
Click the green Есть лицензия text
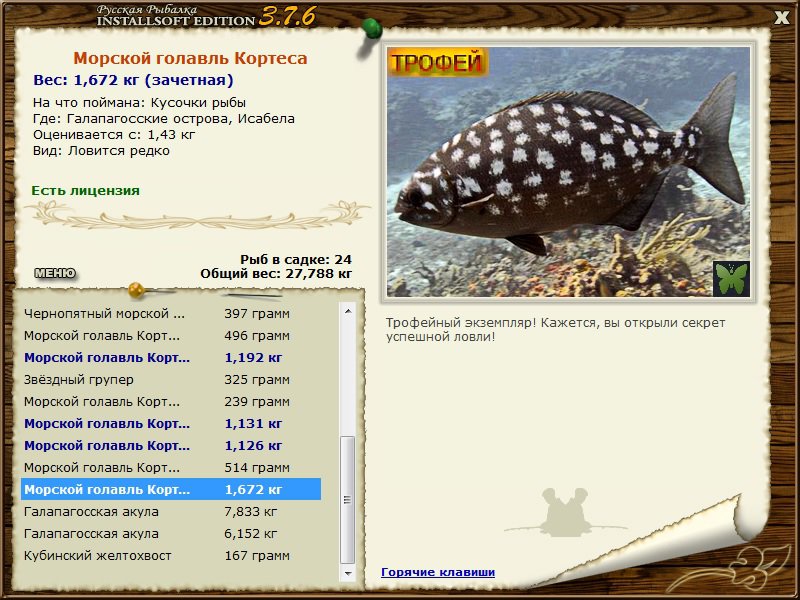point(86,191)
